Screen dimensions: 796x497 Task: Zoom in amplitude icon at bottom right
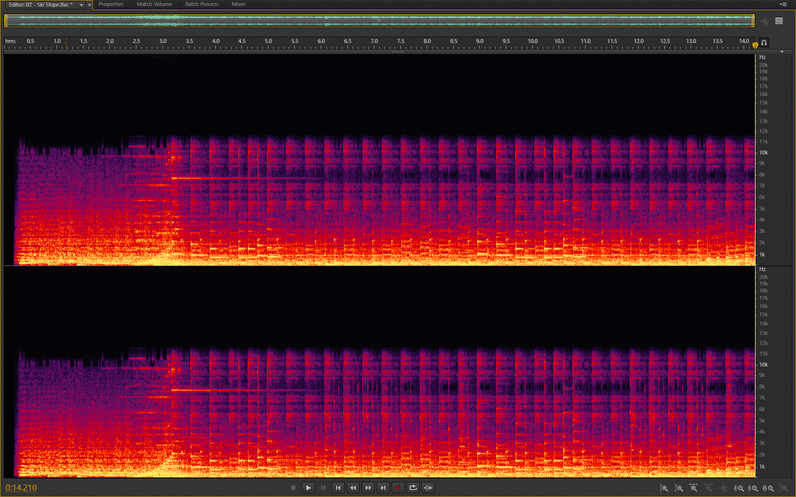[x=664, y=488]
